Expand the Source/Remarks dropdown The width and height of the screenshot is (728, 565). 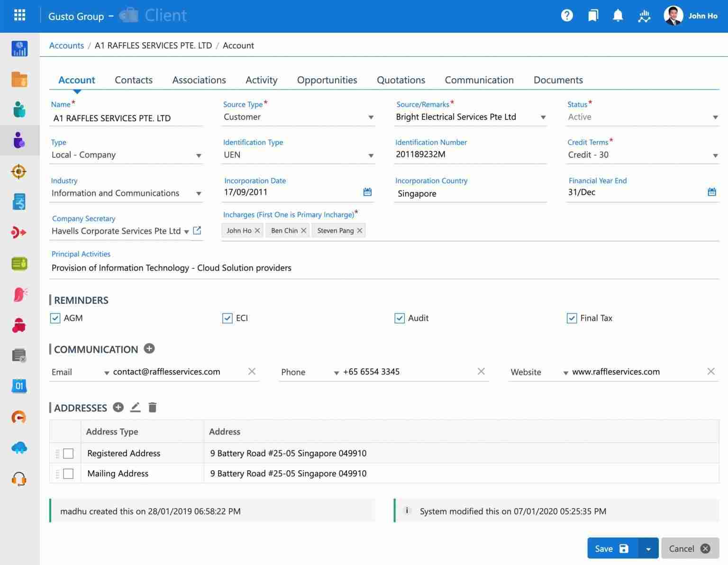(543, 118)
